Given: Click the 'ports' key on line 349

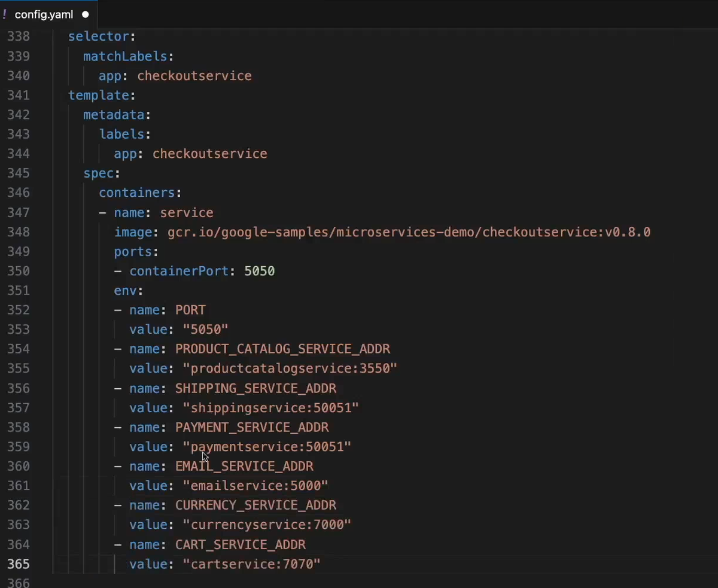Looking at the screenshot, I should point(133,251).
